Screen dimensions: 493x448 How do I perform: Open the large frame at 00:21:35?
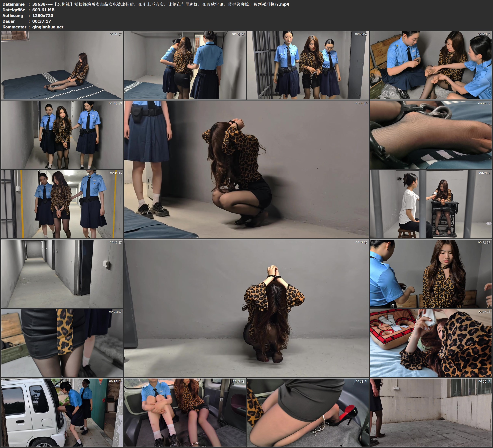coord(246,308)
